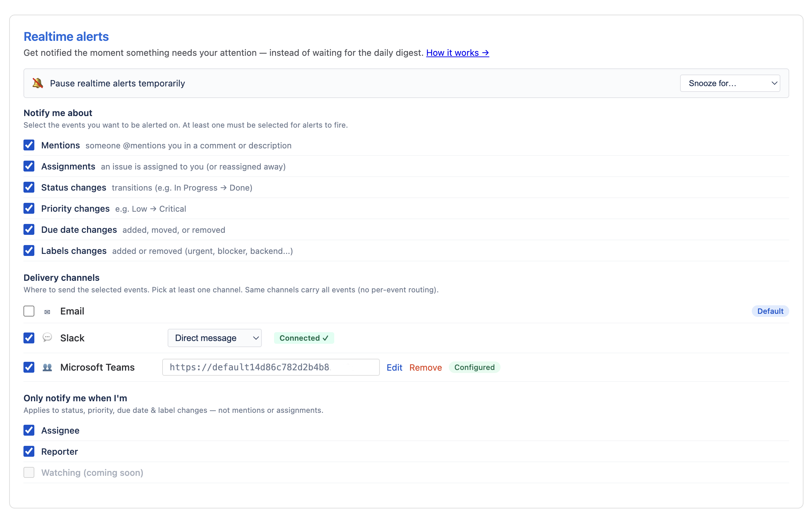Click Edit for the Teams webhook
This screenshot has height=518, width=812.
(394, 368)
